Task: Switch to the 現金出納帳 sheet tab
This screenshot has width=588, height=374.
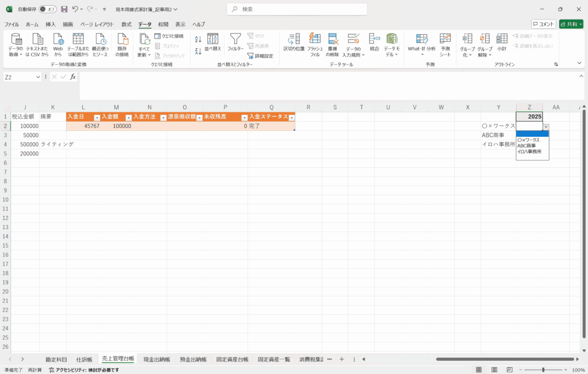Action: coord(157,359)
